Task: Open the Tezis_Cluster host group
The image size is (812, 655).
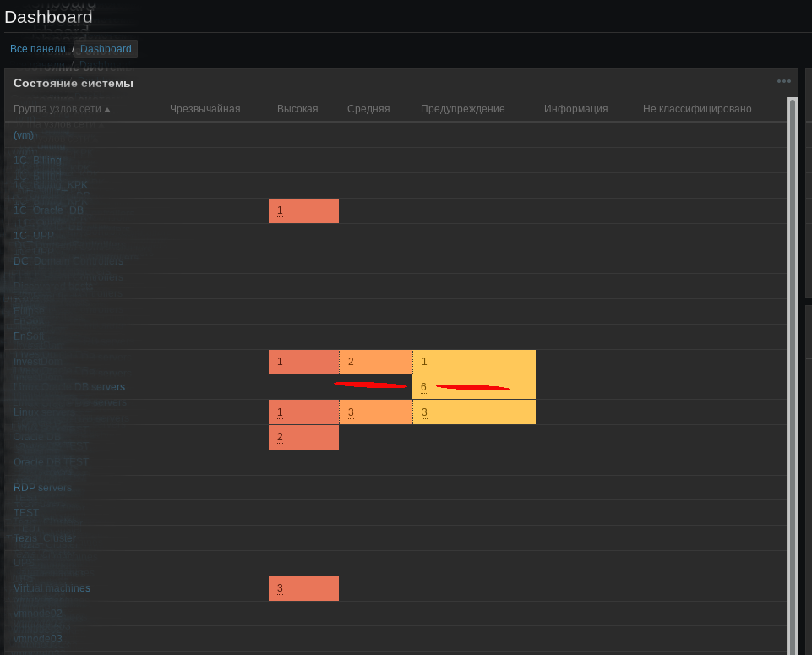Action: [45, 538]
